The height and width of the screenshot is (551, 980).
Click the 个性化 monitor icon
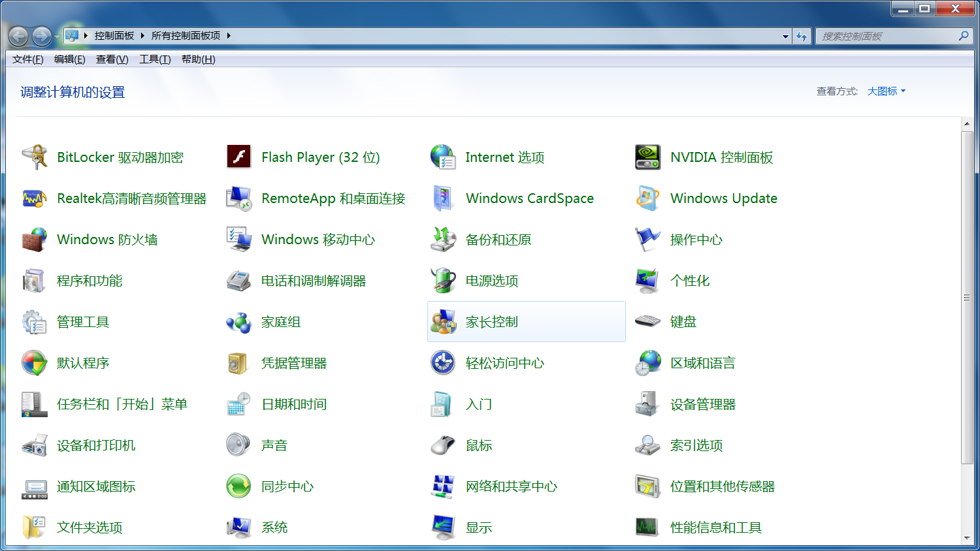(647, 281)
